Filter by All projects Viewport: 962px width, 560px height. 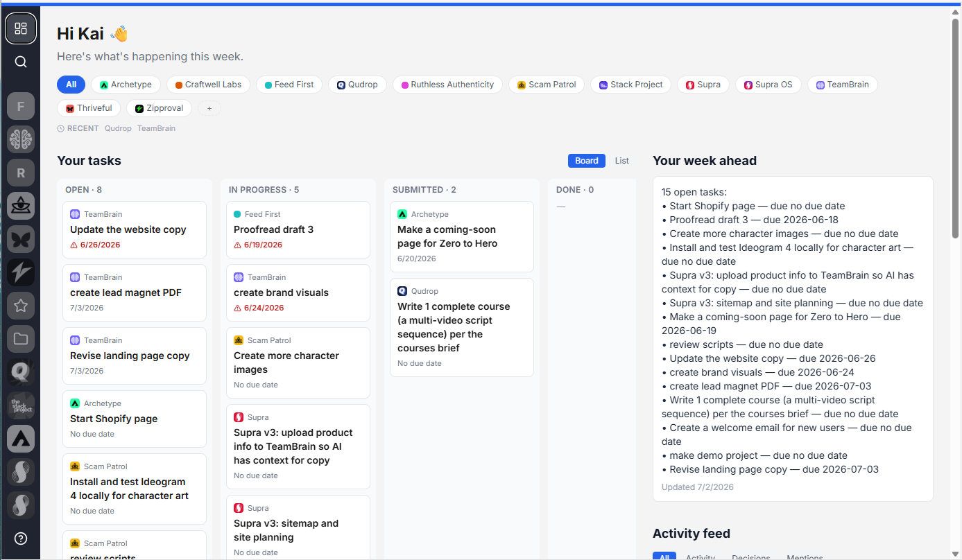click(x=71, y=85)
